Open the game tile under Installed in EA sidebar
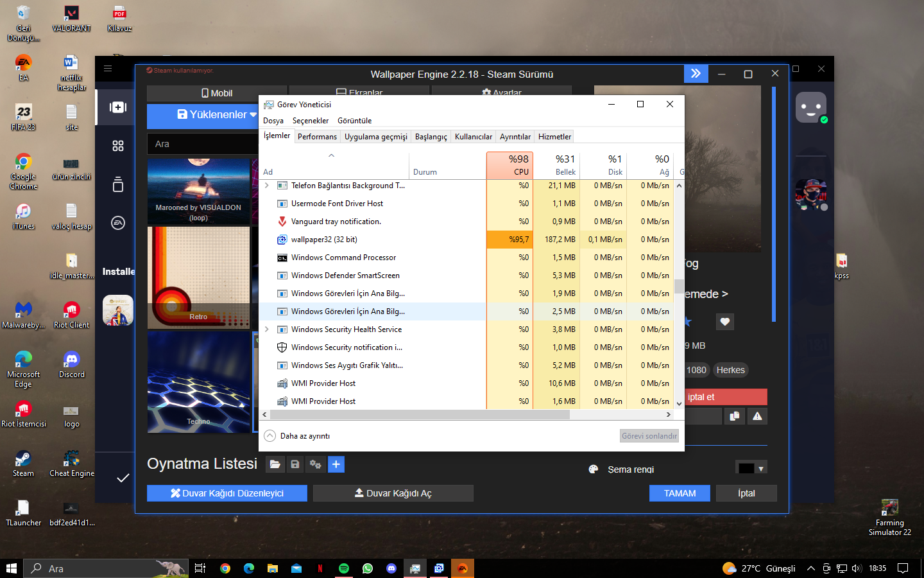Image resolution: width=924 pixels, height=578 pixels. (118, 310)
